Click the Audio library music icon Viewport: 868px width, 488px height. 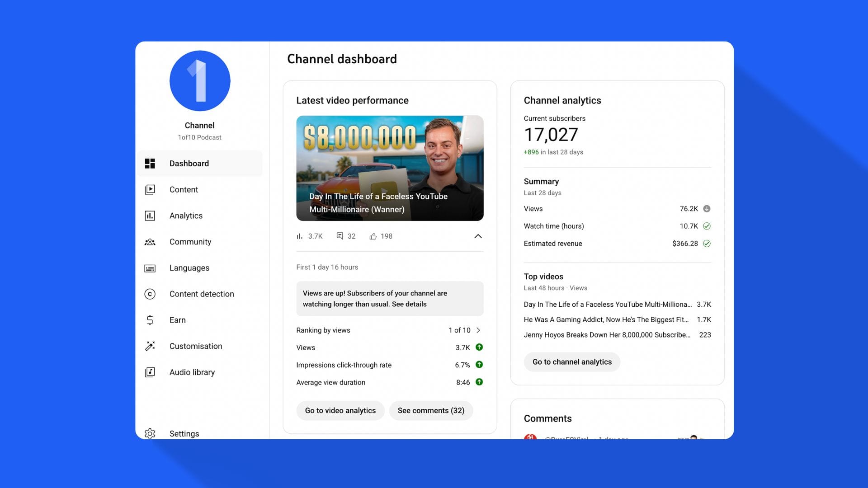(x=150, y=372)
